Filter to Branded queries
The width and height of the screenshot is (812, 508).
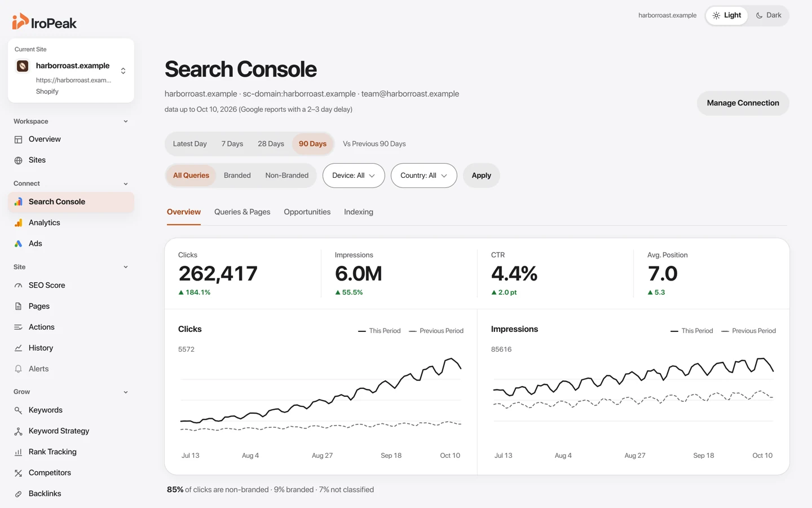tap(237, 176)
